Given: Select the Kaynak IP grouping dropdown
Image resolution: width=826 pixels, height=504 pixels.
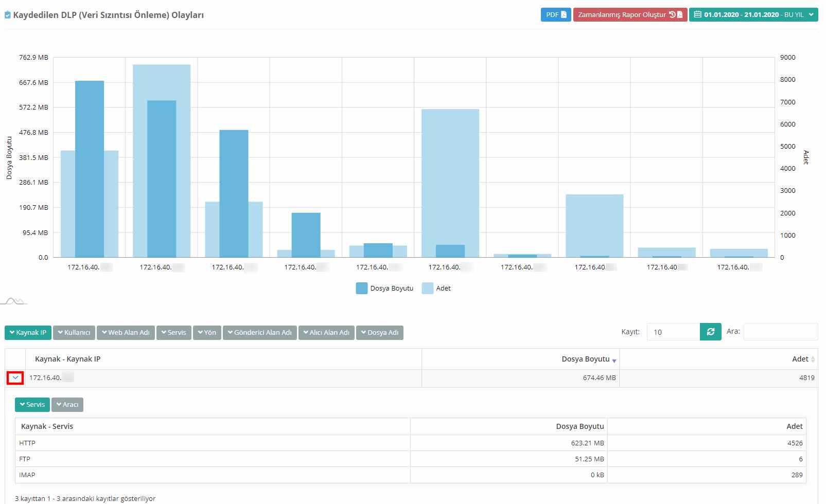Looking at the screenshot, I should tap(28, 333).
